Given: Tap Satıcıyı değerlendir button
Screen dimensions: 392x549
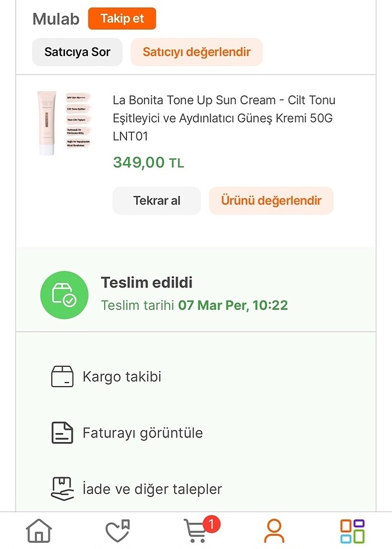Looking at the screenshot, I should [197, 52].
